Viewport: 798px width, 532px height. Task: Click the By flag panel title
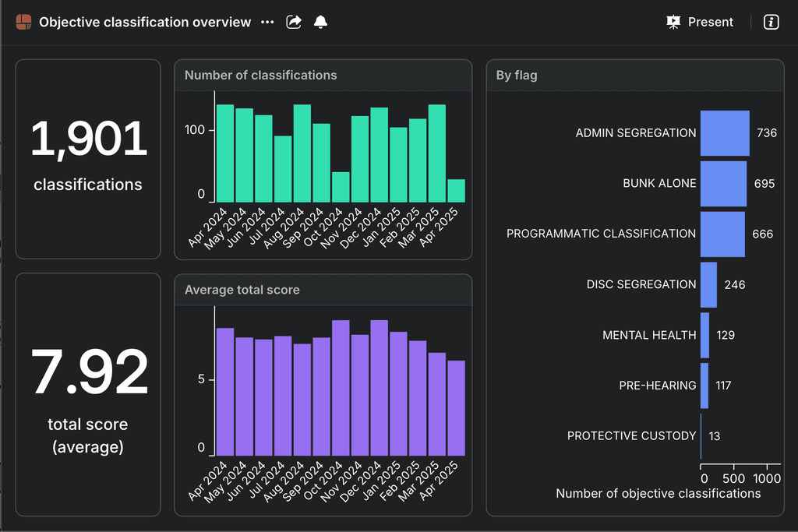pyautogui.click(x=516, y=76)
